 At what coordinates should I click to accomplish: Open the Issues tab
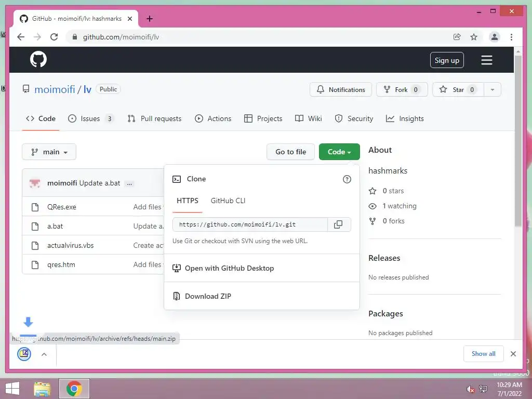pos(91,119)
